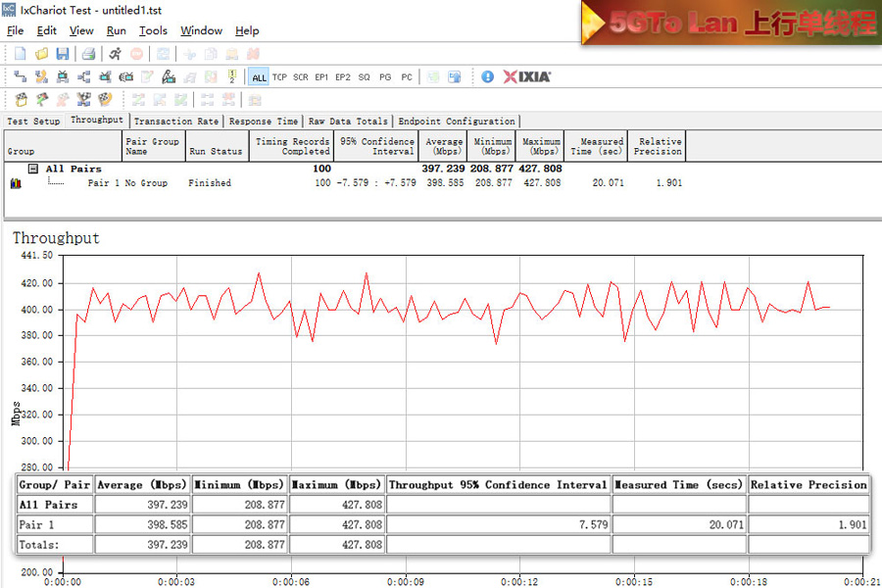The height and width of the screenshot is (588, 882).
Task: Open the Endpoint Configuration tab
Action: (456, 122)
